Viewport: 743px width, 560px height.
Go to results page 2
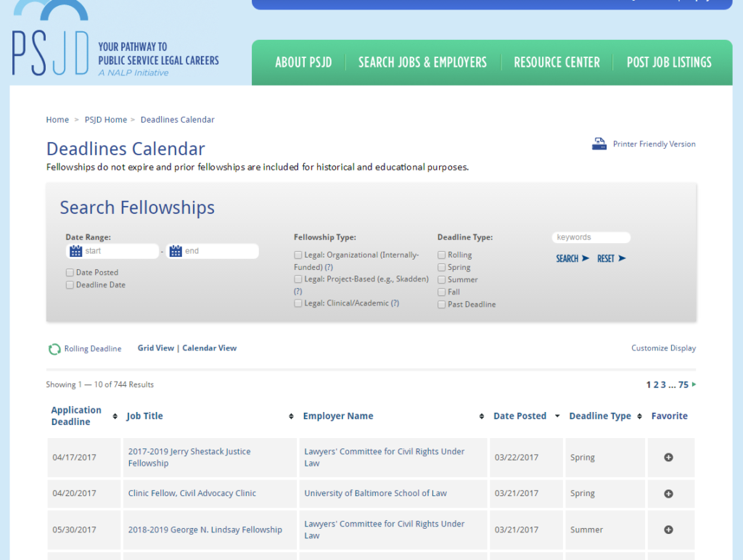pos(656,384)
